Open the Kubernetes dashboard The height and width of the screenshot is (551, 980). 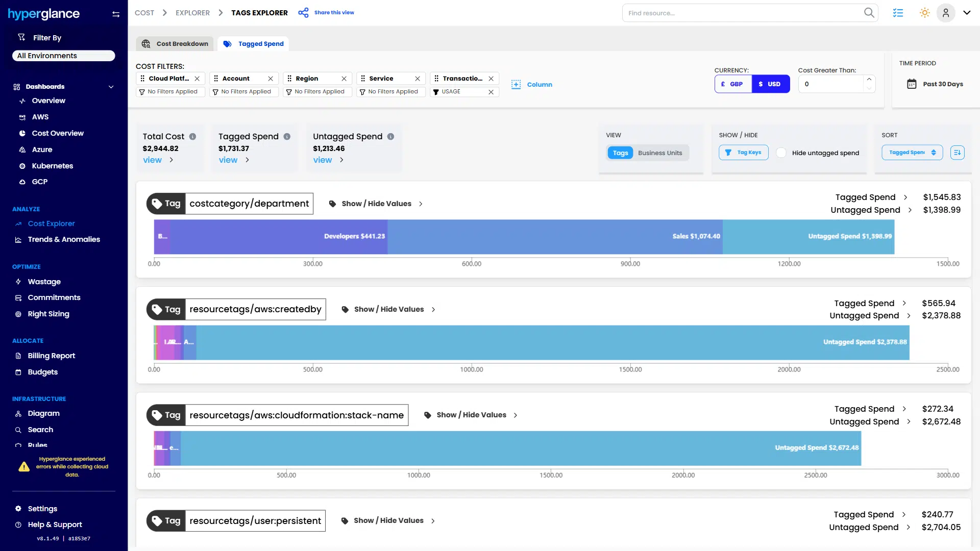pos(52,166)
